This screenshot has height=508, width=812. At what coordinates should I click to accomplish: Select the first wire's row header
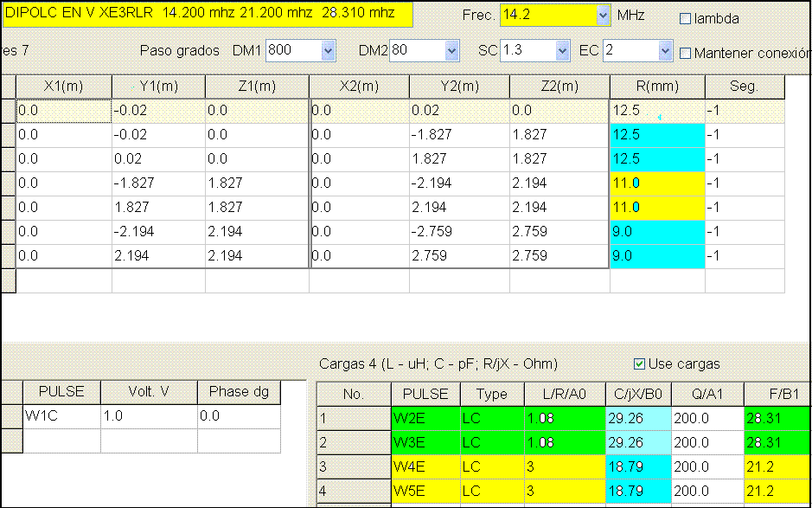tap(9, 111)
